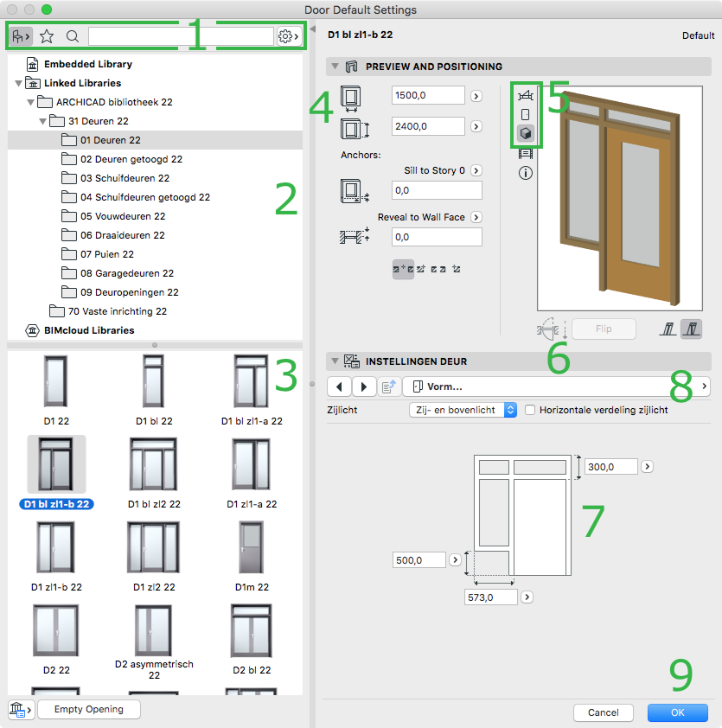Select the second opening side toggle icon
Screen dimensions: 722x728
tap(692, 329)
